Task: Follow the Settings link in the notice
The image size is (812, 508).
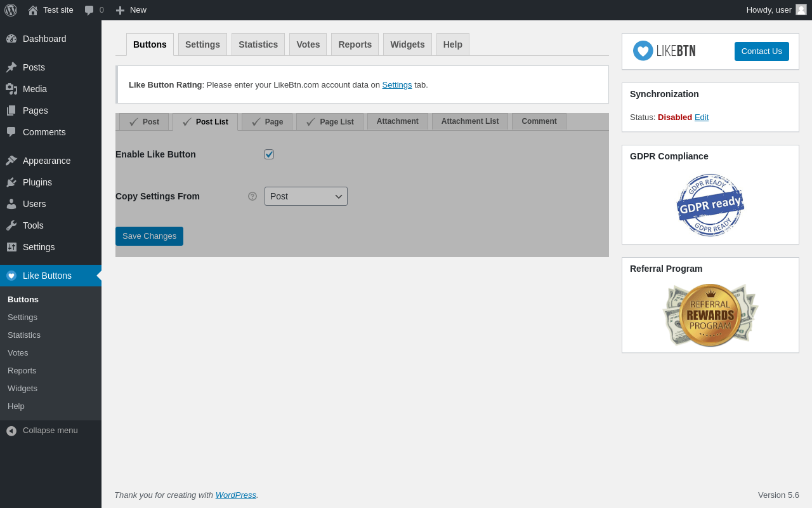Action: [397, 85]
